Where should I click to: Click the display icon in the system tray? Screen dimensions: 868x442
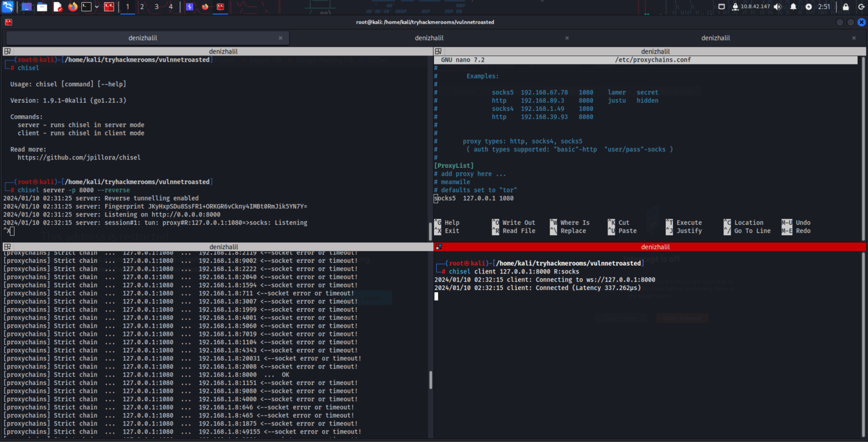click(722, 6)
